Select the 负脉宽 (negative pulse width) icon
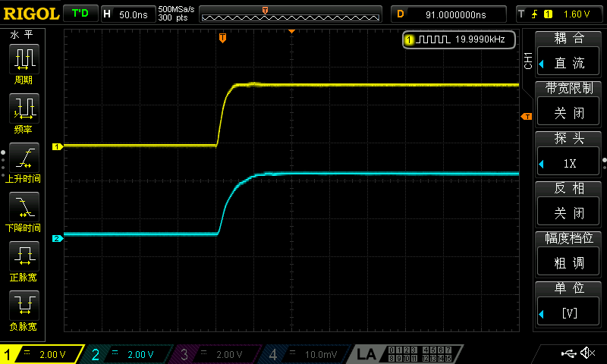Screen dimensions: 607x364 click(24, 306)
